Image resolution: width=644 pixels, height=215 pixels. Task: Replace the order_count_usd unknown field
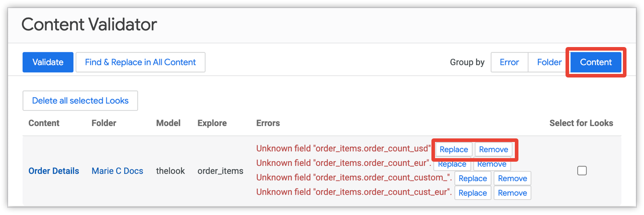click(x=454, y=150)
